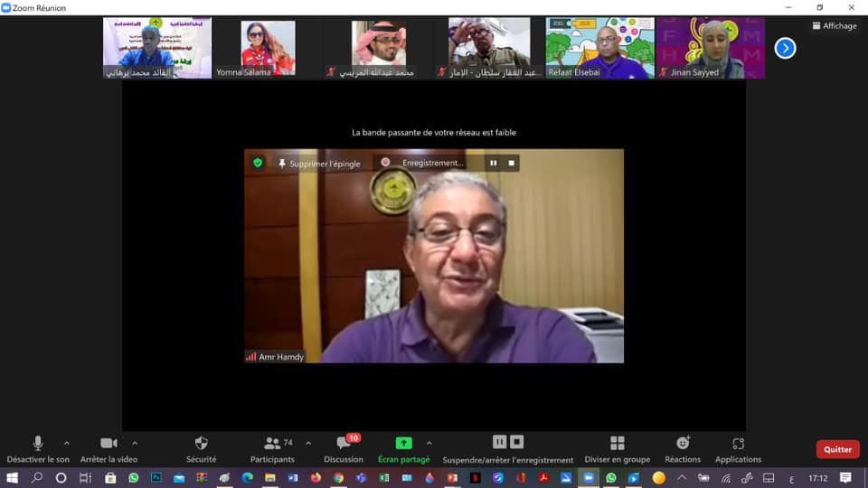This screenshot has height=488, width=868.
Task: Open the Réactions menu
Action: (x=683, y=444)
